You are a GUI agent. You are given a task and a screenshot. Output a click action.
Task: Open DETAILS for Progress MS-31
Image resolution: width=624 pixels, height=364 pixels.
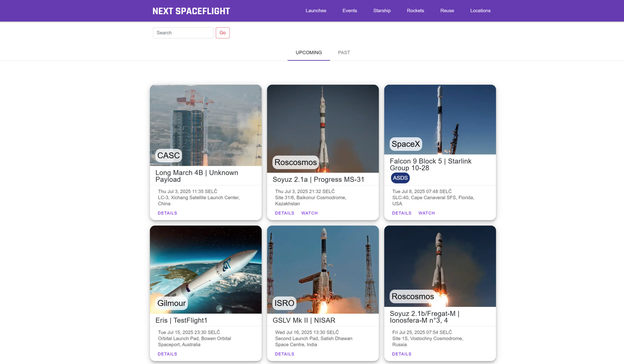point(284,213)
